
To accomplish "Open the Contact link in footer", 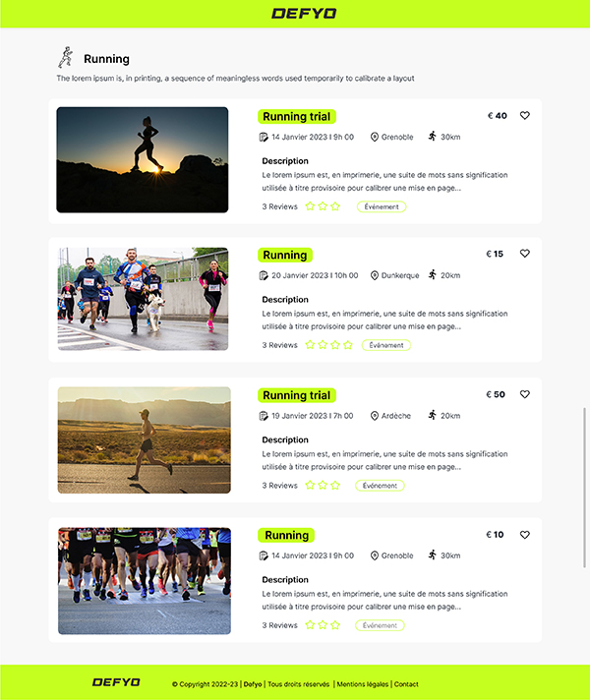I will click(x=406, y=684).
